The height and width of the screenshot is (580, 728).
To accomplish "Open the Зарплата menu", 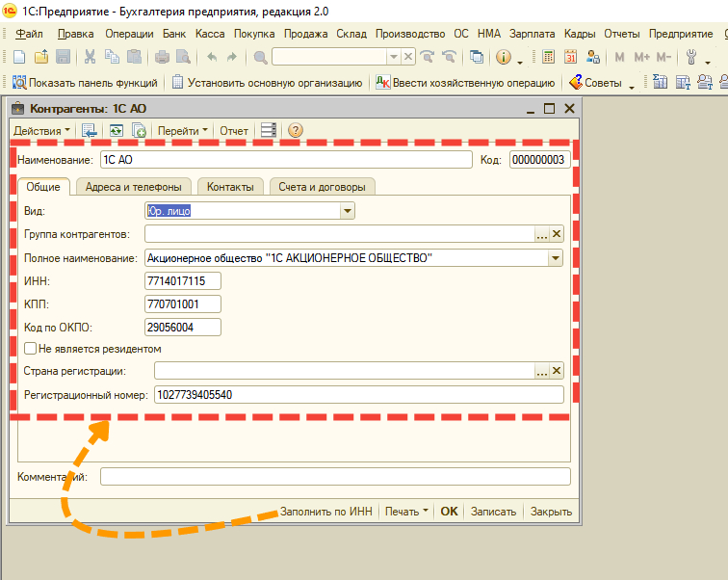I will 533,34.
